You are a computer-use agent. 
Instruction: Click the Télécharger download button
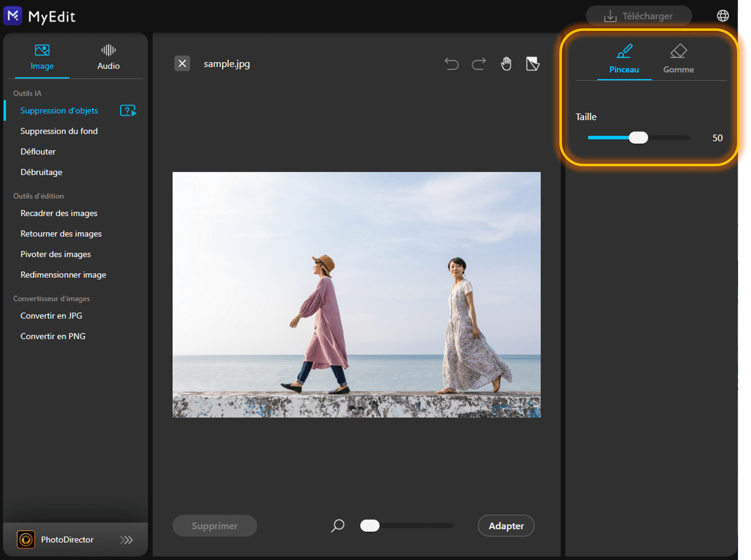click(x=639, y=15)
